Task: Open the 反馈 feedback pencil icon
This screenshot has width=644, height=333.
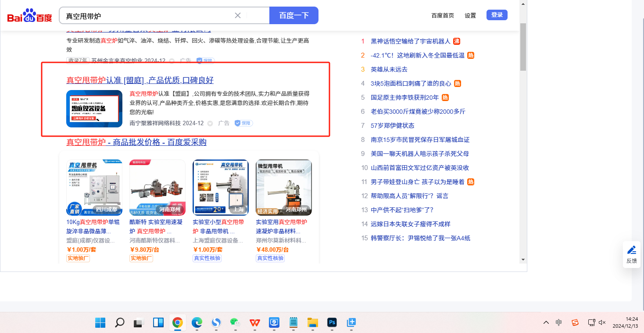Action: click(631, 250)
